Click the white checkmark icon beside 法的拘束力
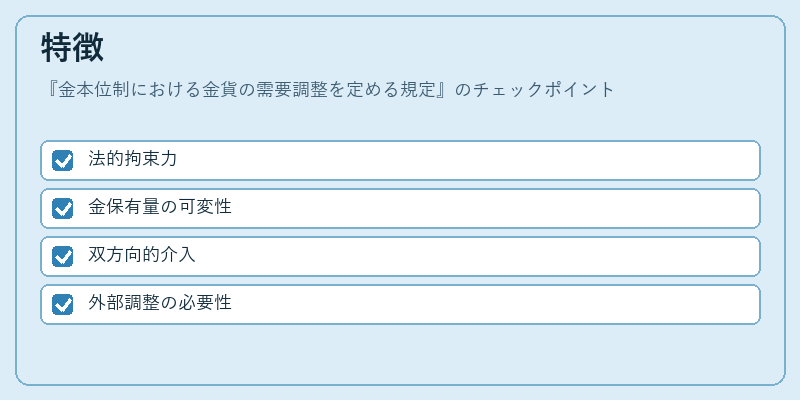Screen dimensions: 800x400 click(x=63, y=161)
